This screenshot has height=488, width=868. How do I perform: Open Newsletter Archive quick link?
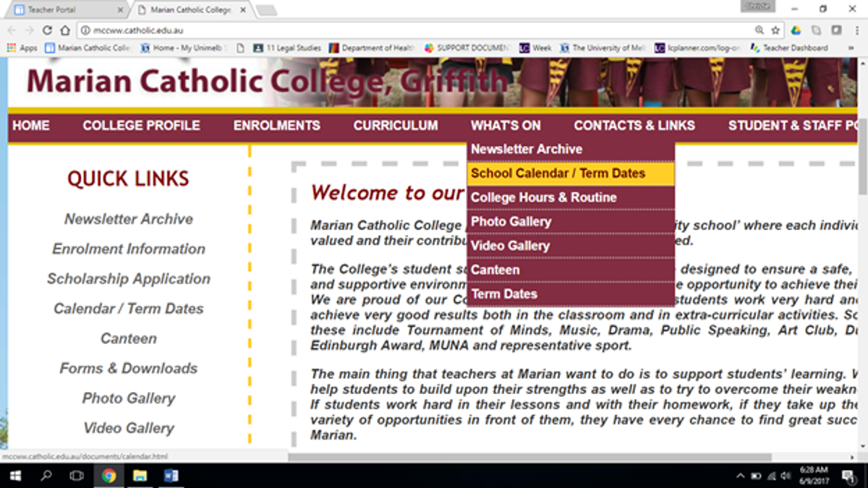(x=129, y=219)
